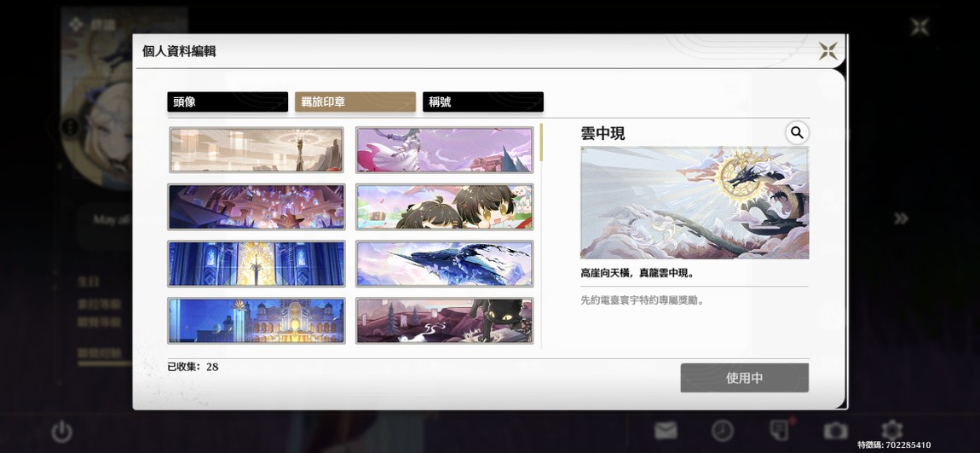Image resolution: width=980 pixels, height=453 pixels.
Task: Click the 個人資料編輯 dialog title
Action: point(179,51)
